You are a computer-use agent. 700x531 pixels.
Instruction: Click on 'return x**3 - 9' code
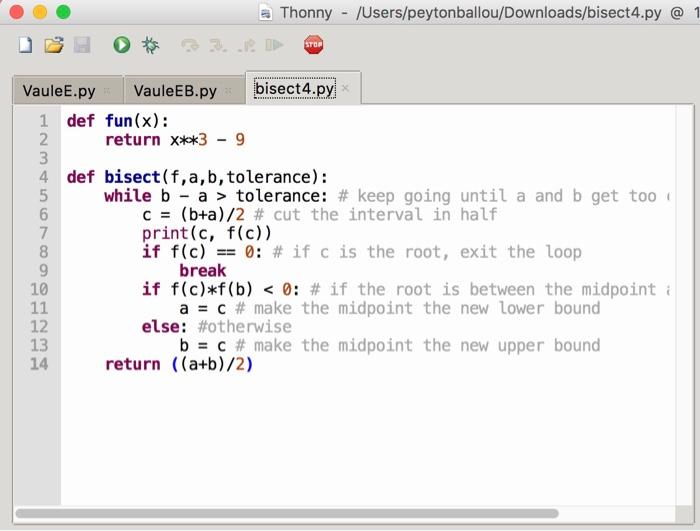tap(175, 140)
